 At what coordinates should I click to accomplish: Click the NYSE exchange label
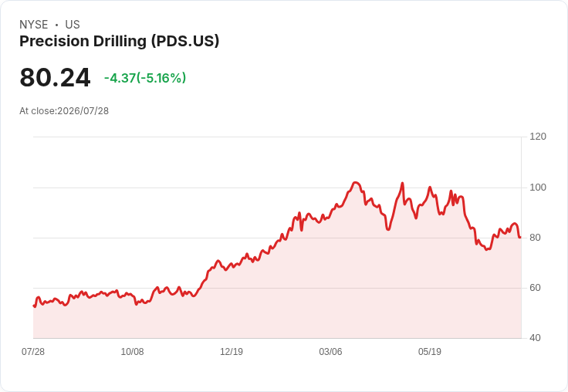click(34, 25)
